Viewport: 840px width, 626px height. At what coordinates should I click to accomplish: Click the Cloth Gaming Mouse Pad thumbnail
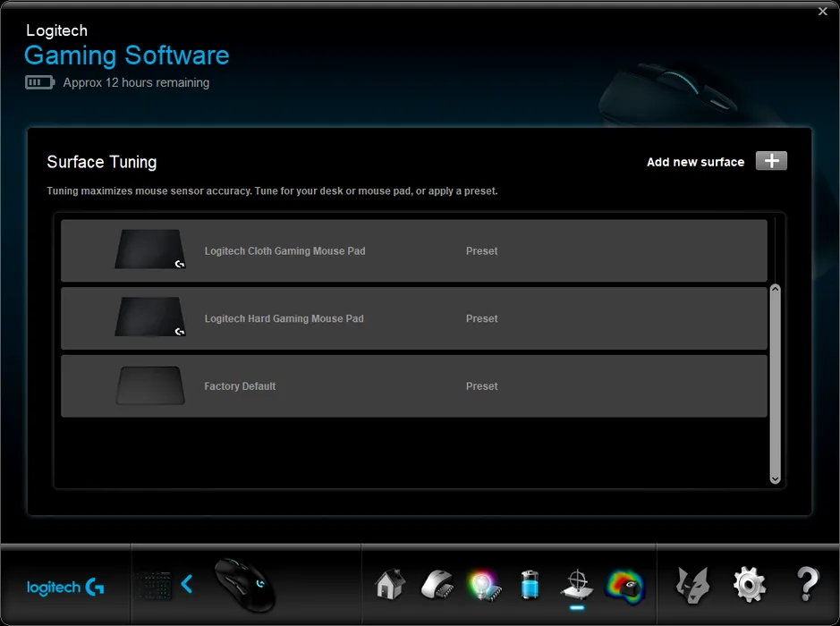click(150, 250)
